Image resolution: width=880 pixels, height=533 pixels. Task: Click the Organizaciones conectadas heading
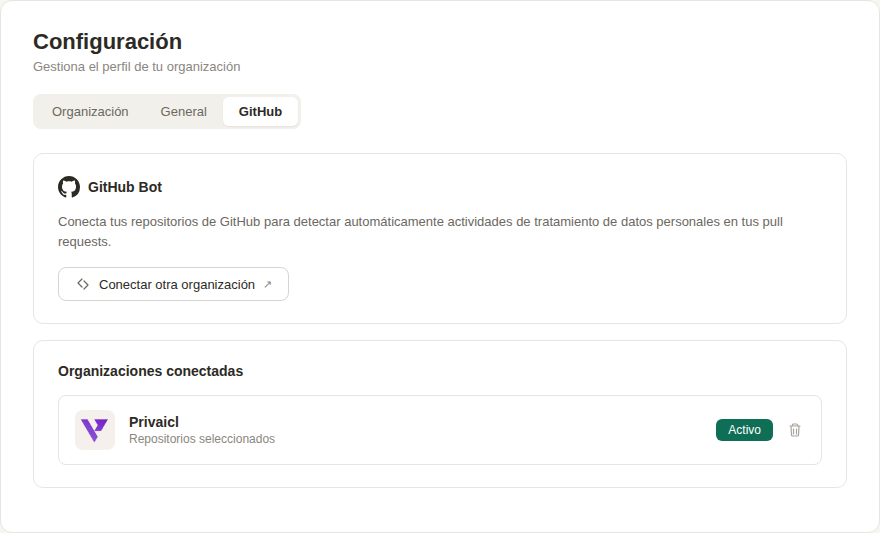point(150,371)
